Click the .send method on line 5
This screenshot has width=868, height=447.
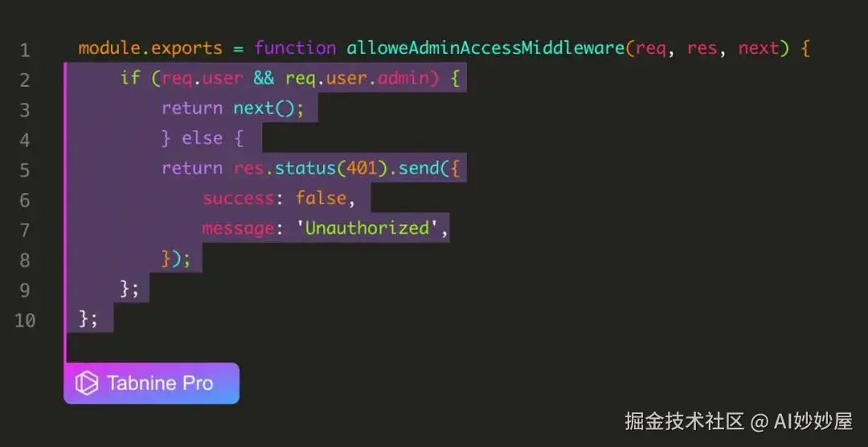click(414, 168)
